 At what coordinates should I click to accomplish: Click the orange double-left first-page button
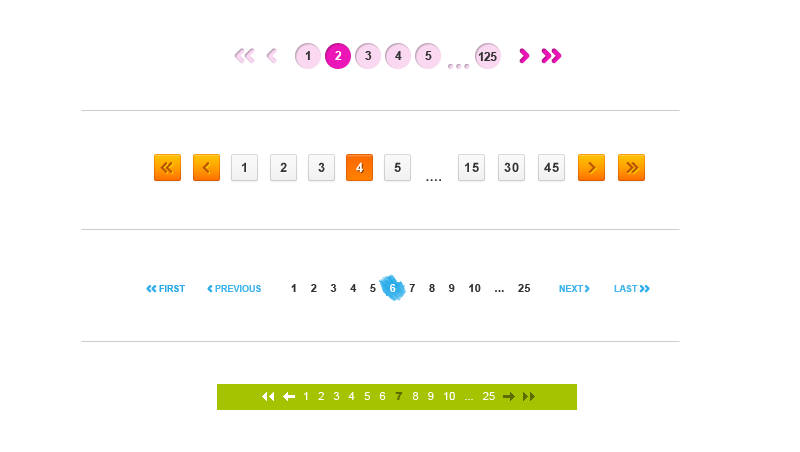pyautogui.click(x=167, y=167)
